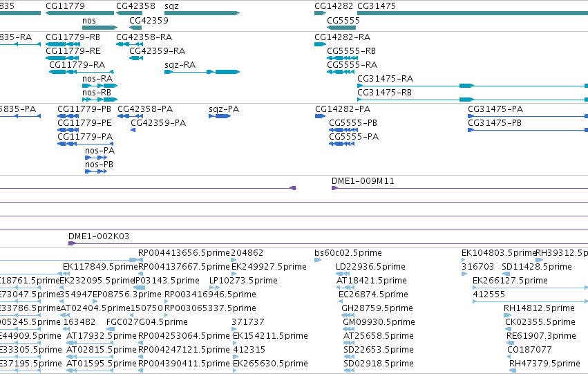Select the EK266127.5prime EST label
588x374 pixels.
pyautogui.click(x=510, y=281)
